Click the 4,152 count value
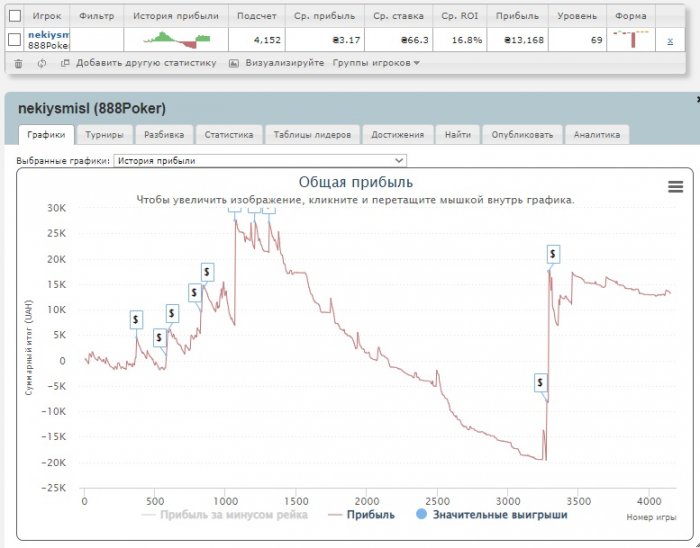 click(x=267, y=40)
